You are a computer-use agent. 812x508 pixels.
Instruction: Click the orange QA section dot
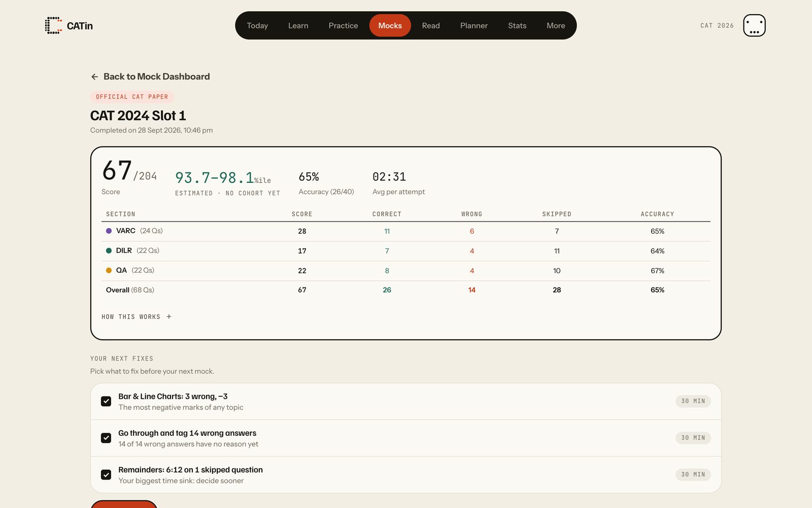click(109, 270)
